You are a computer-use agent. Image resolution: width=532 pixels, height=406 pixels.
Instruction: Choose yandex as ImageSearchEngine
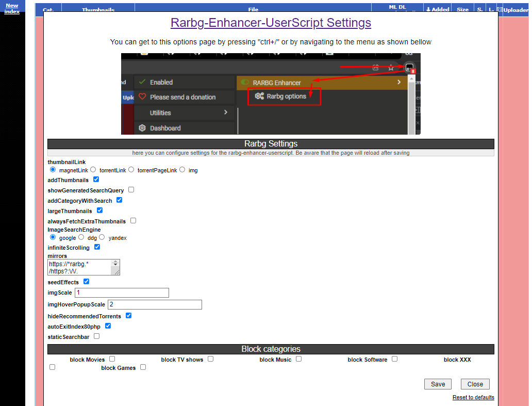coord(102,237)
